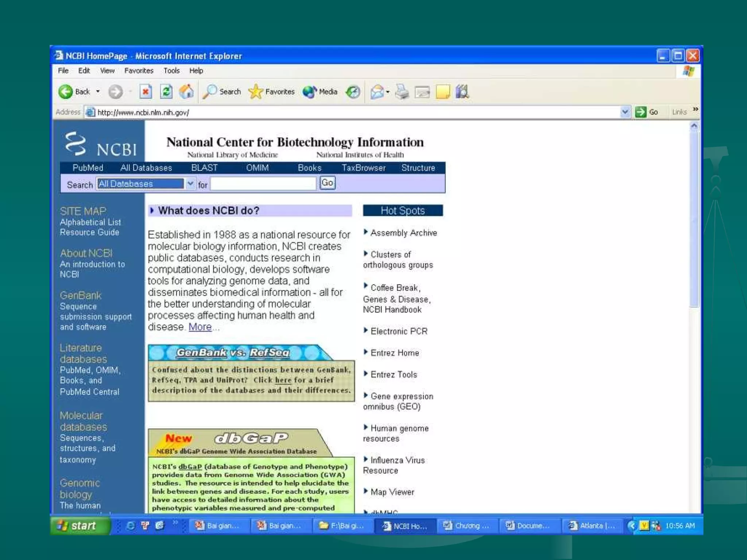Open the Tools menu
Screen dimensions: 747x560
click(x=171, y=71)
